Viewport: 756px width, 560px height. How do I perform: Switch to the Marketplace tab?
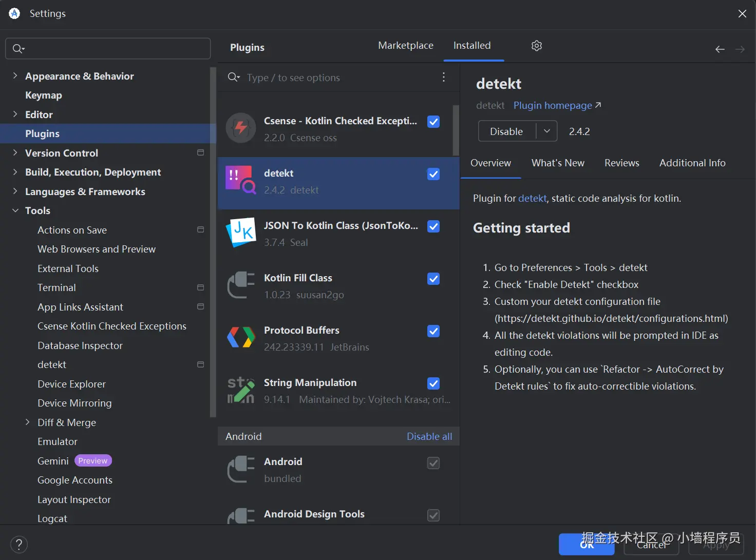pyautogui.click(x=406, y=45)
